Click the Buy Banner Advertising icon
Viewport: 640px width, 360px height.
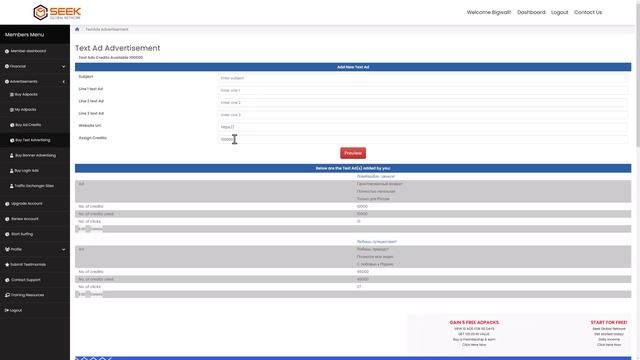[12, 156]
